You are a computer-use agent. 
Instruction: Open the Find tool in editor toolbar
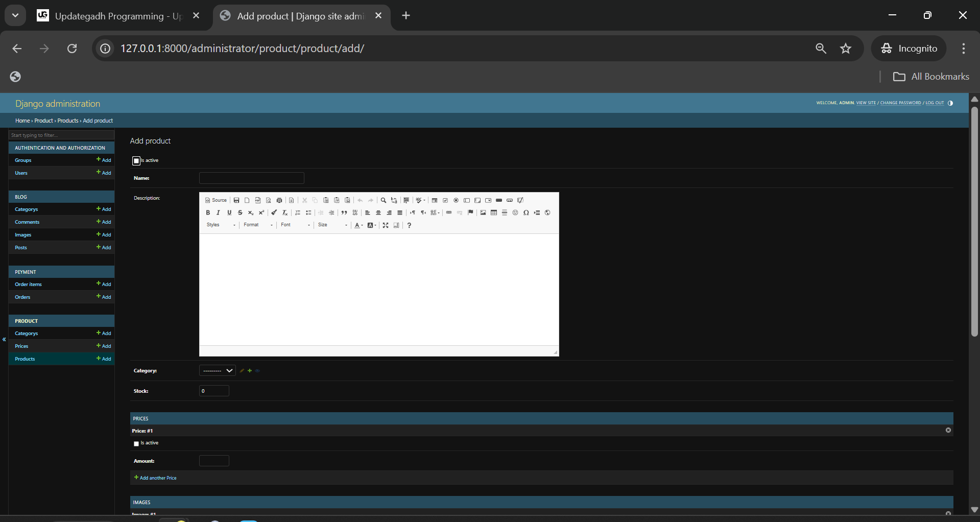(384, 200)
